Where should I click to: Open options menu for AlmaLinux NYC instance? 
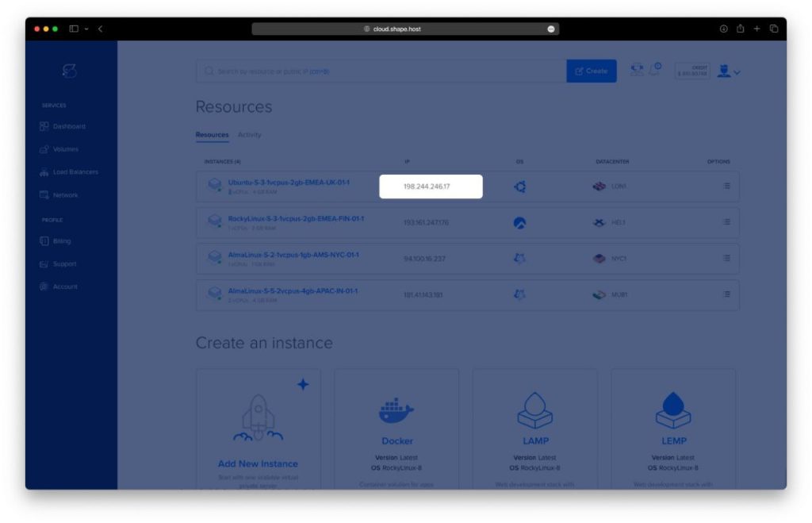[726, 258]
